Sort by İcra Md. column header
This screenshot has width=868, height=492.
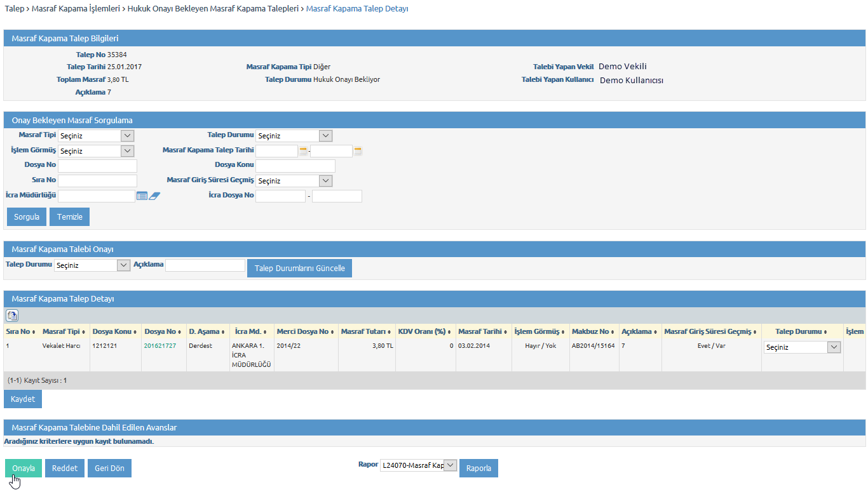[x=251, y=331]
